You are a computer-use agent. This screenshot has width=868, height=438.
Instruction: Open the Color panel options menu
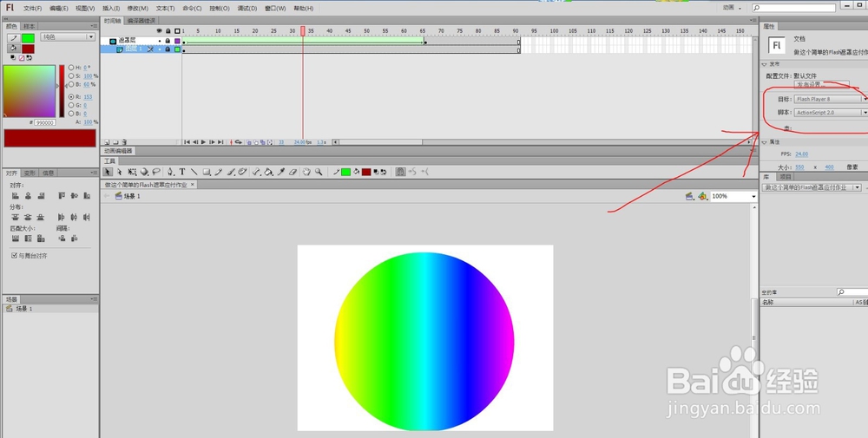94,26
